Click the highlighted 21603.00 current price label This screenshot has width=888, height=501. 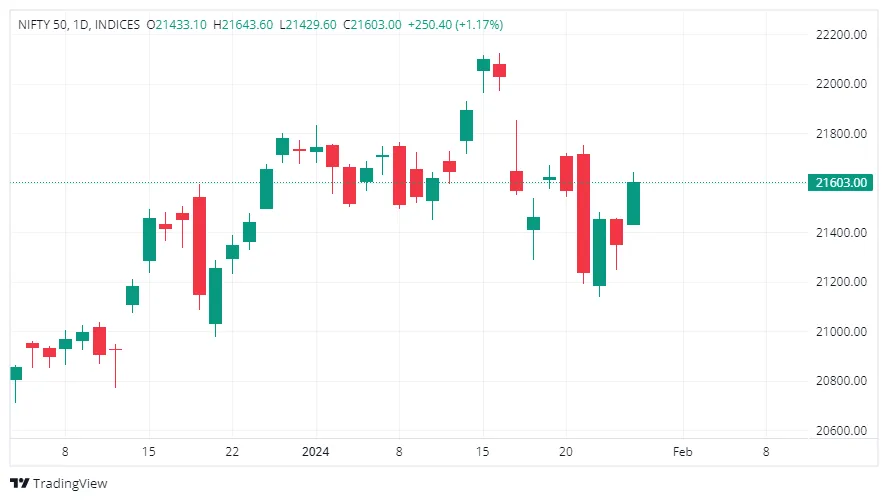tap(842, 182)
